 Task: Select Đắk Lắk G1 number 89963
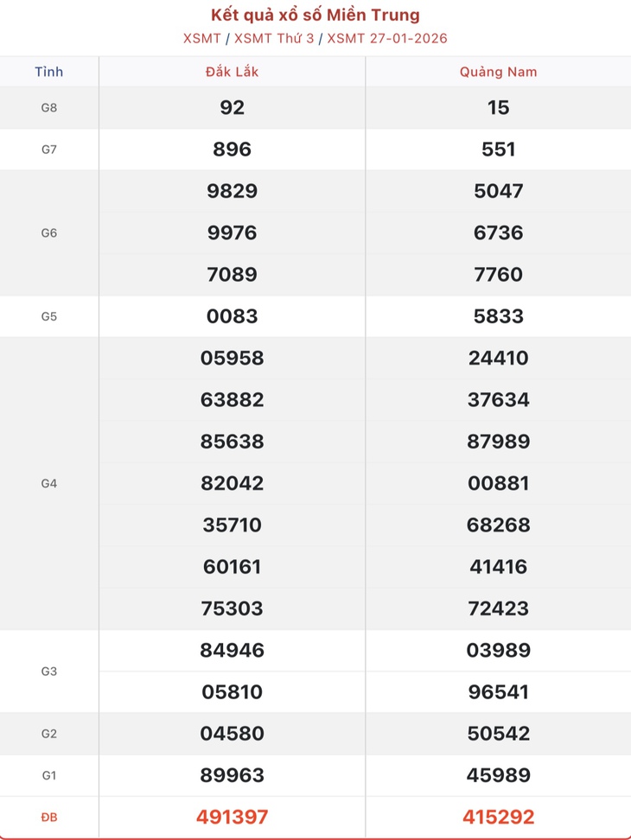point(232,775)
